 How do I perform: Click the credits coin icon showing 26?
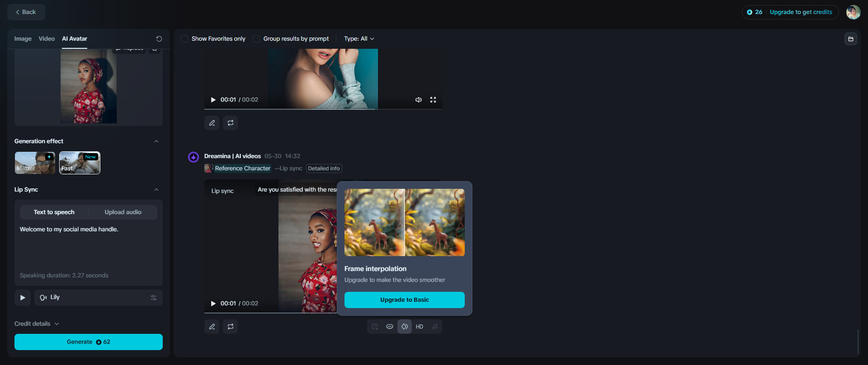point(750,12)
